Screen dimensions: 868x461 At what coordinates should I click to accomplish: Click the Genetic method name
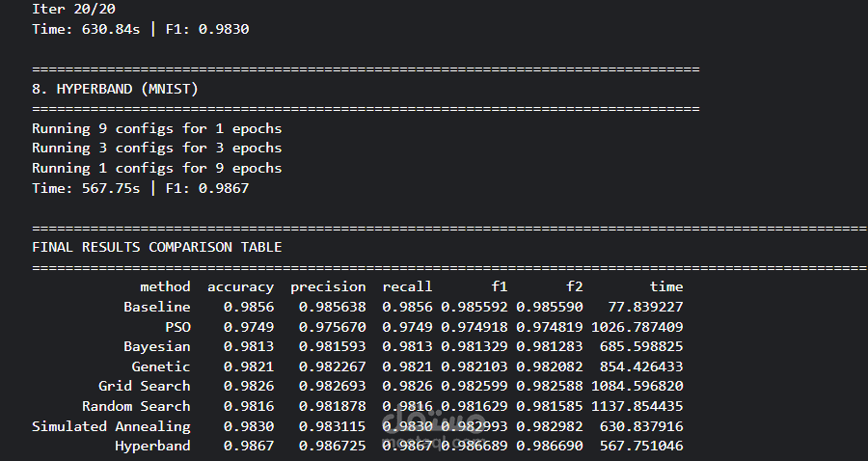point(161,366)
